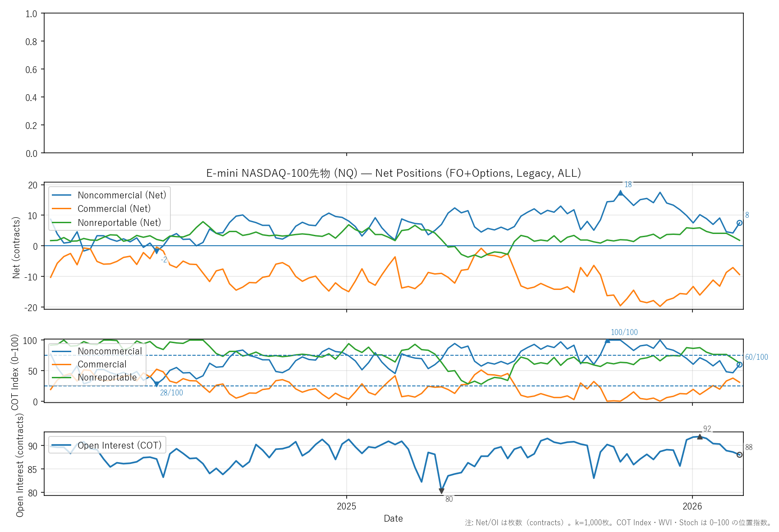Click the latest Open Interest circle at 88
This screenshot has height=532, width=779.
tap(739, 455)
